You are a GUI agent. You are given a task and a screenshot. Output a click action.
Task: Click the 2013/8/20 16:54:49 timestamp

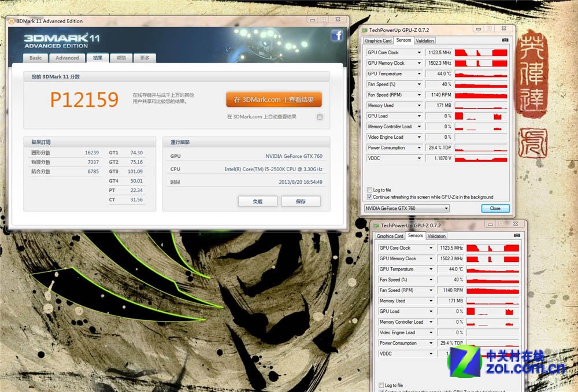[x=301, y=182]
